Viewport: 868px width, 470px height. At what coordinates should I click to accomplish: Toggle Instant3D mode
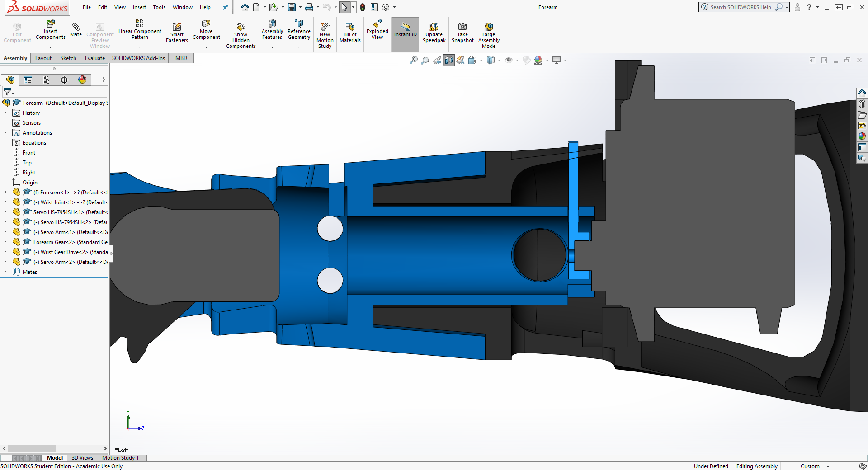[x=405, y=34]
